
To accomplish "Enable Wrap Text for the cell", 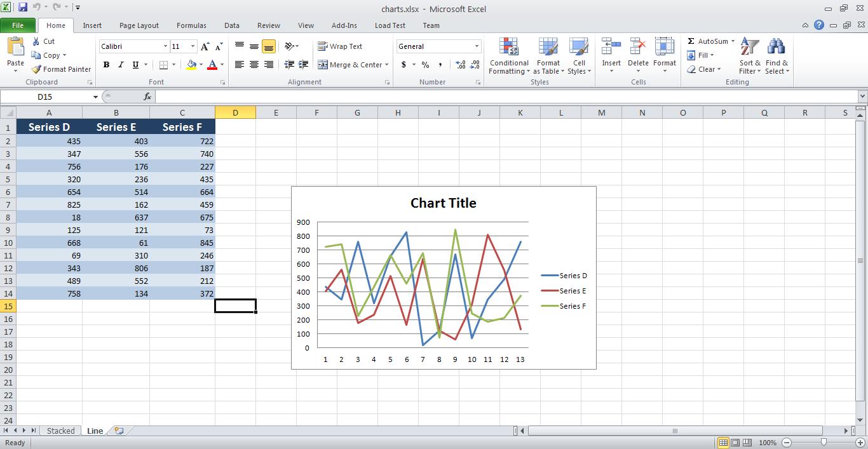I will point(340,46).
